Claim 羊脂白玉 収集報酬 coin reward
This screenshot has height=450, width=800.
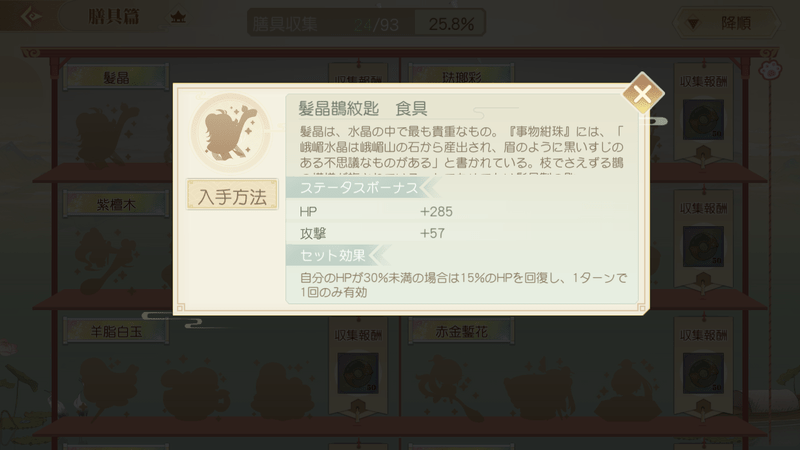[358, 373]
